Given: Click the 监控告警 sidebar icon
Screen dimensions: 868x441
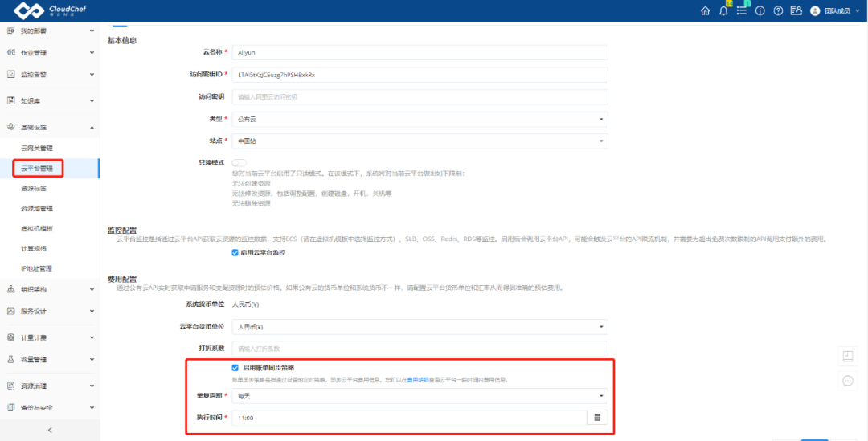Looking at the screenshot, I should coord(10,74).
